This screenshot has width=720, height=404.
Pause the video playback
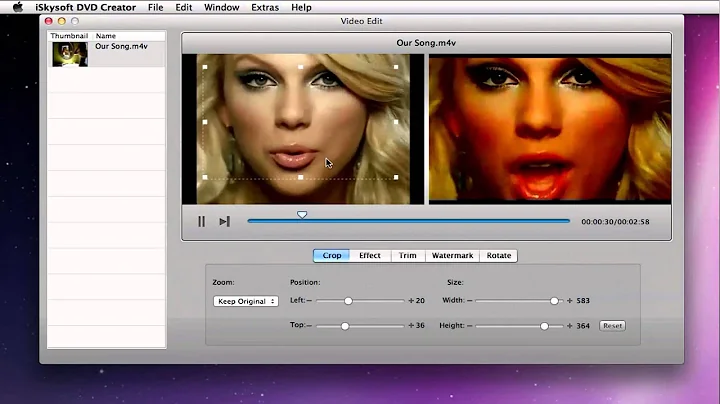[x=201, y=222]
